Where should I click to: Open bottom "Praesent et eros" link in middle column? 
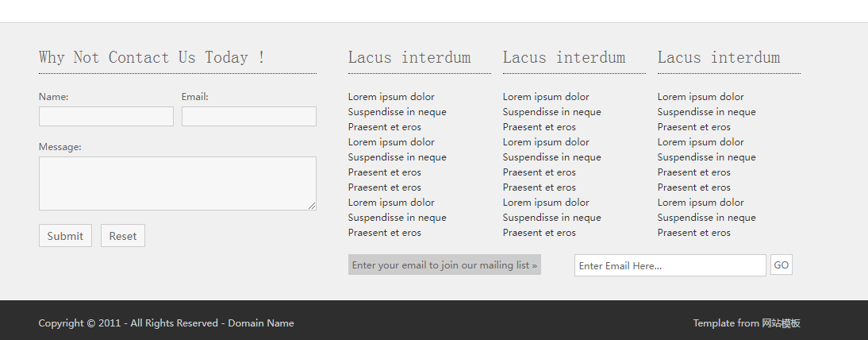[540, 233]
